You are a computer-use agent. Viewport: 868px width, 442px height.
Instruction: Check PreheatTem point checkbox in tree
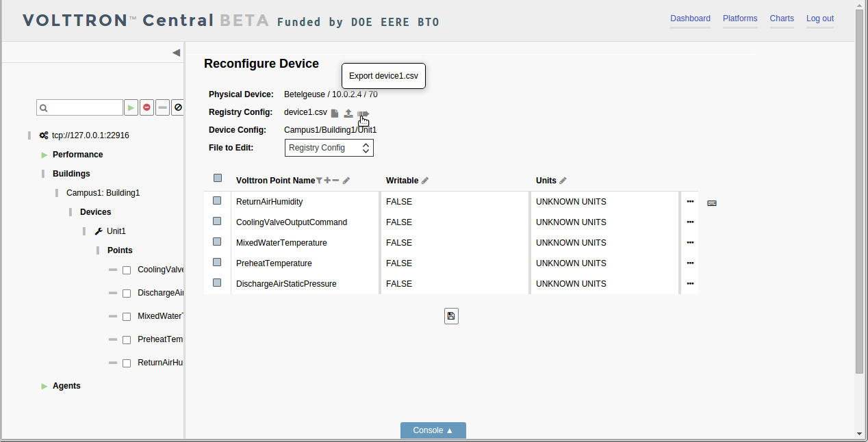(127, 340)
